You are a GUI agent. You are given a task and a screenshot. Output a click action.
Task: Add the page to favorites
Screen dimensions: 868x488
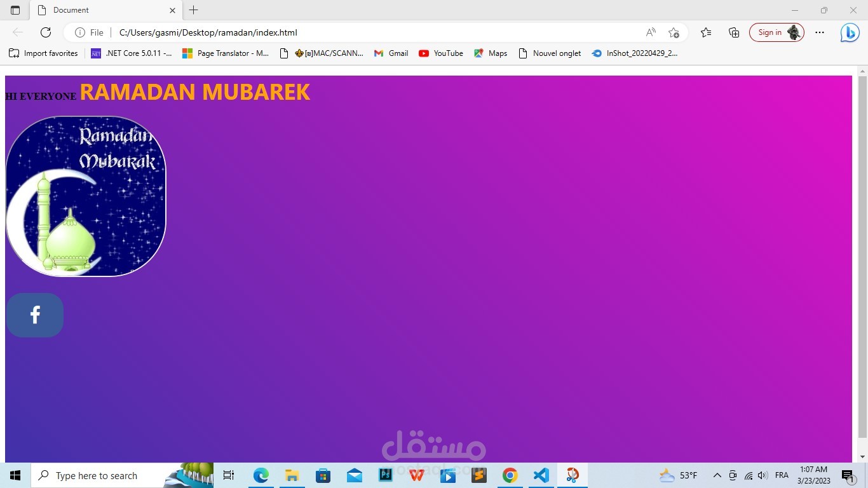(674, 32)
